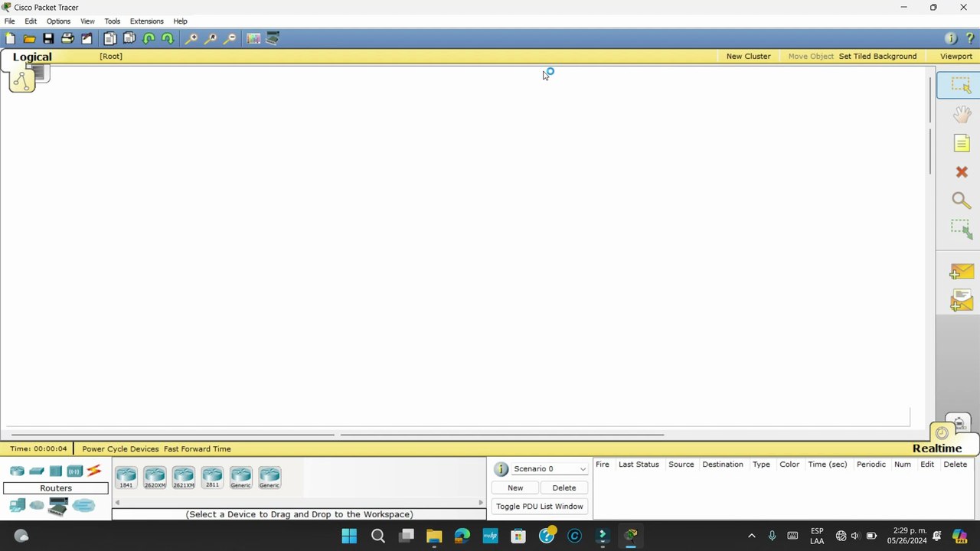Undo the last action

(x=149, y=38)
